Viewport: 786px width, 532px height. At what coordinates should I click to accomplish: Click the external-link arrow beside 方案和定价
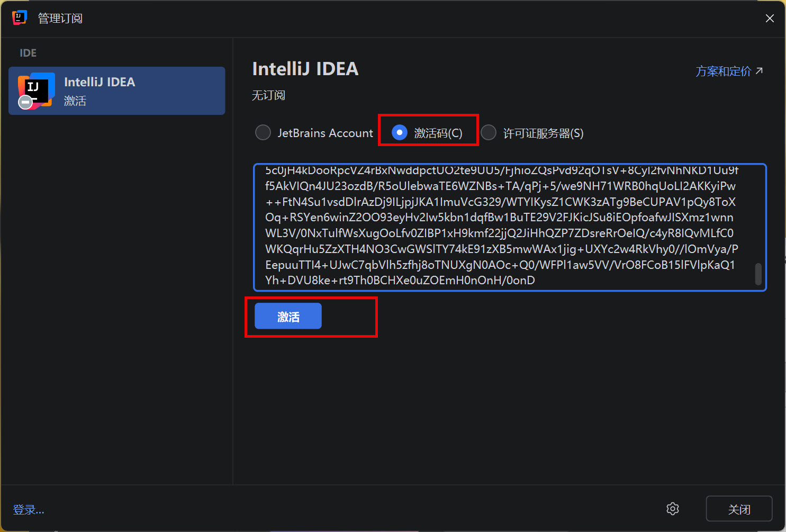coord(760,71)
